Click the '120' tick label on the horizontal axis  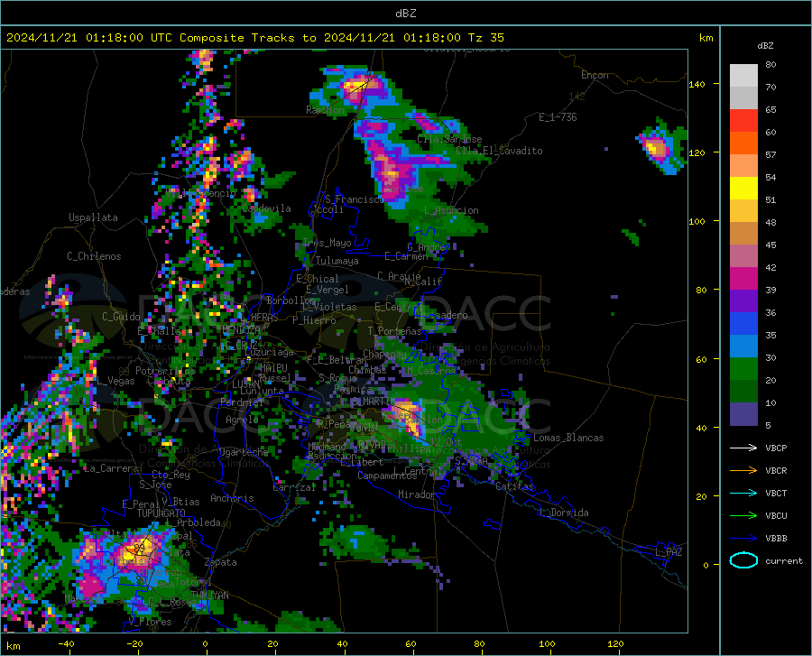(x=615, y=643)
